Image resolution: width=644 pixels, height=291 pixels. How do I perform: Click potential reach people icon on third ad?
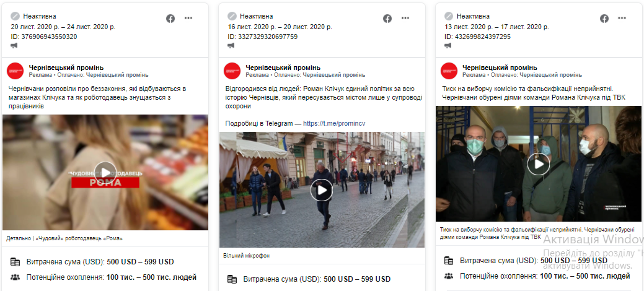(449, 276)
